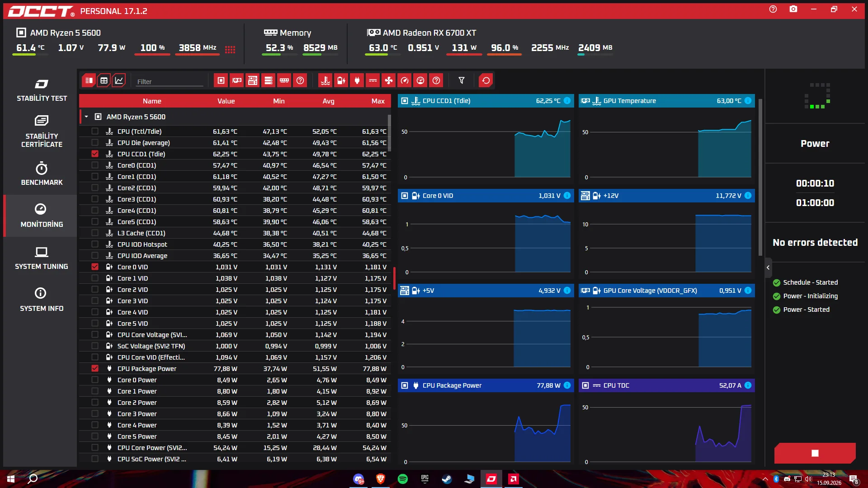Image resolution: width=868 pixels, height=488 pixels.
Task: Stop the running Power test
Action: pos(815,453)
